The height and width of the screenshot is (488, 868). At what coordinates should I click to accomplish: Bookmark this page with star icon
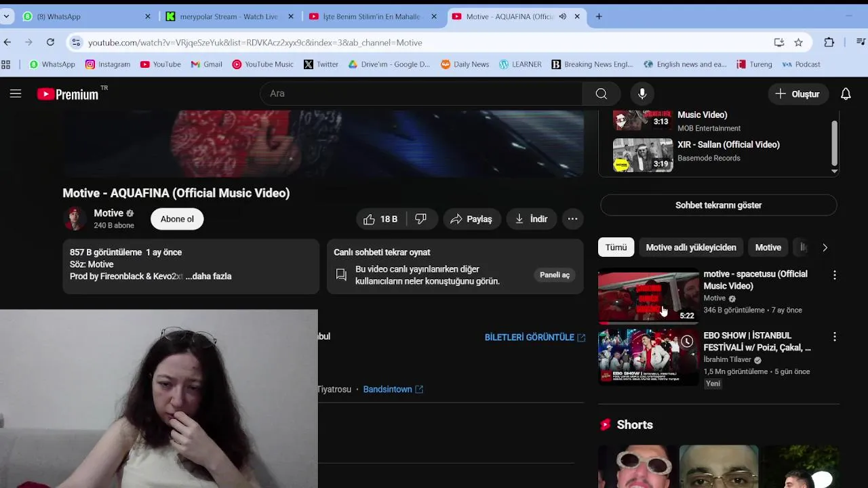coord(798,42)
